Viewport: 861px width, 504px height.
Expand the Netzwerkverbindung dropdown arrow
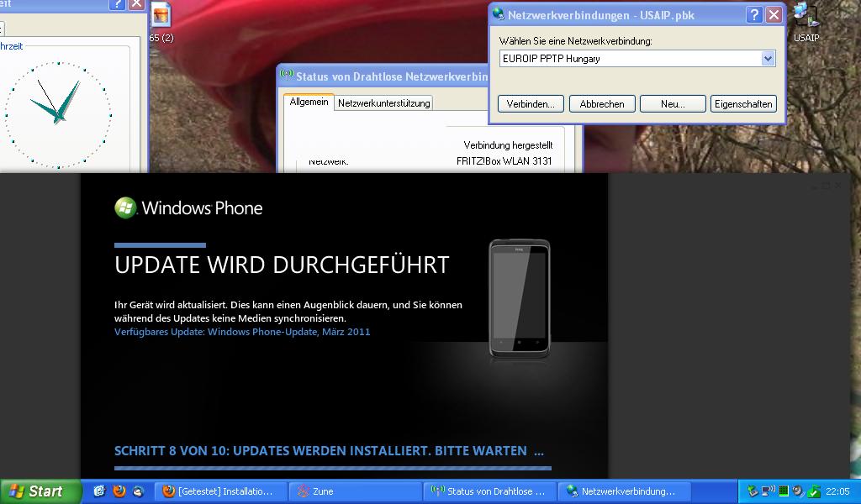click(x=768, y=59)
